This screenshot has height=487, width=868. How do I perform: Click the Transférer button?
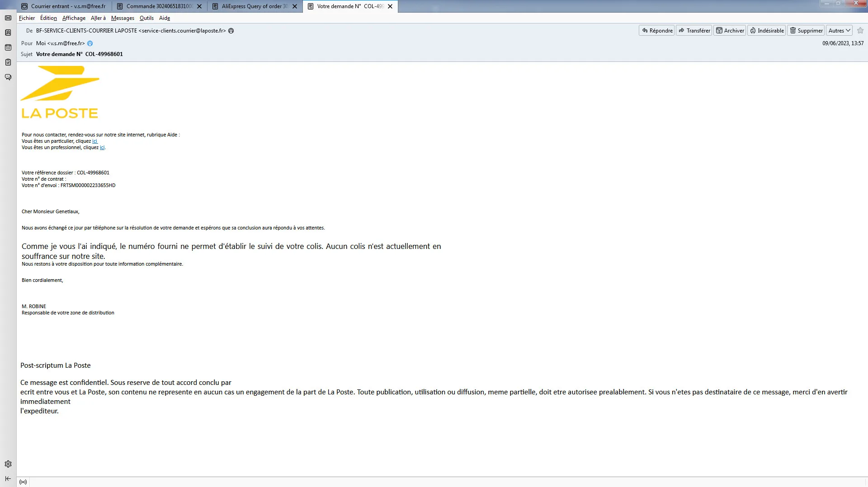click(694, 30)
